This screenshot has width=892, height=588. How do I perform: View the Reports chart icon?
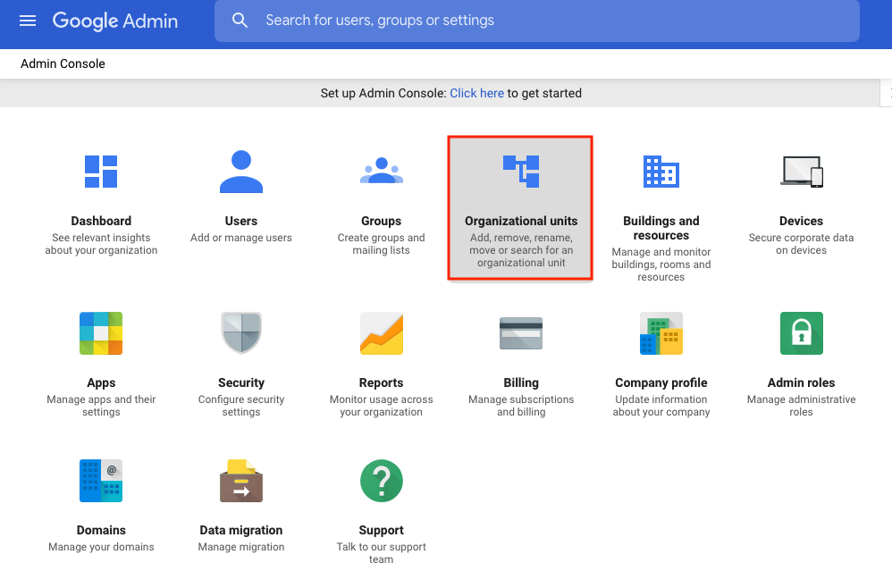[x=382, y=333]
